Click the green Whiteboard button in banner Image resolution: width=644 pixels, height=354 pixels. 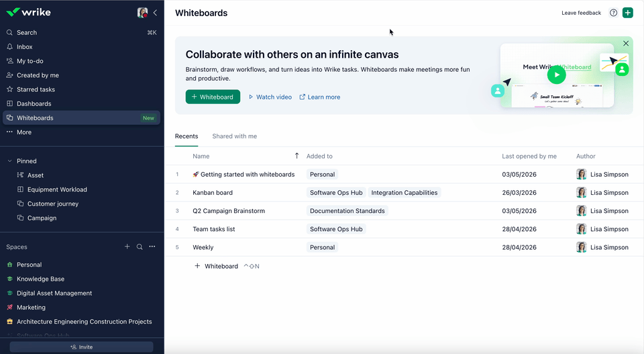coord(213,97)
